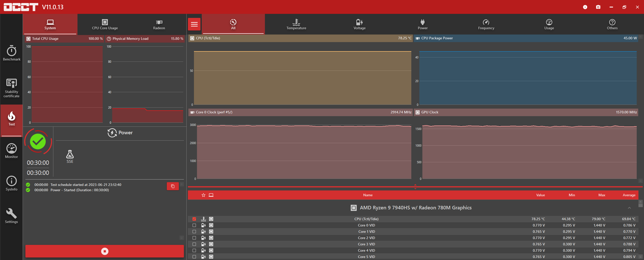The width and height of the screenshot is (644, 260).
Task: Copy the test log to clipboard
Action: 173,186
